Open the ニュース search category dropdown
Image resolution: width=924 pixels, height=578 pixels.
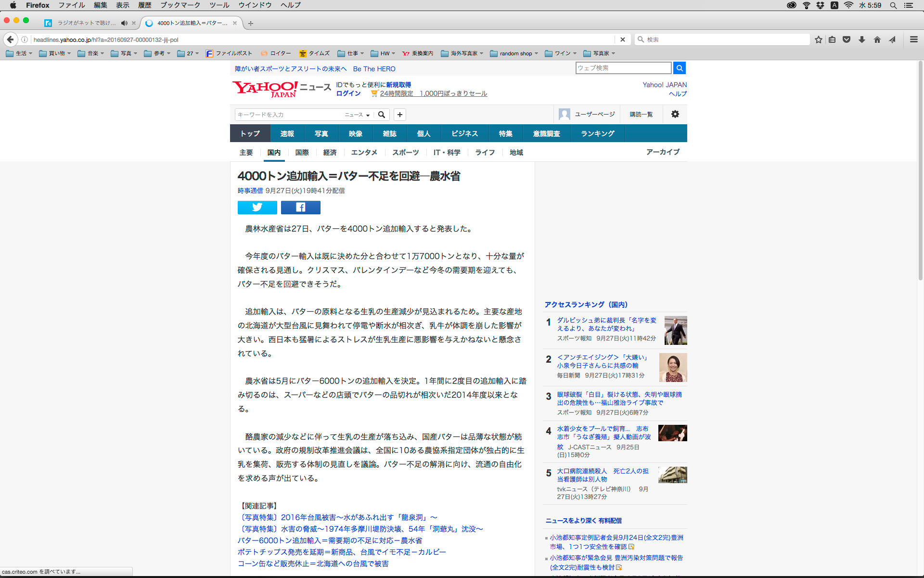[357, 115]
